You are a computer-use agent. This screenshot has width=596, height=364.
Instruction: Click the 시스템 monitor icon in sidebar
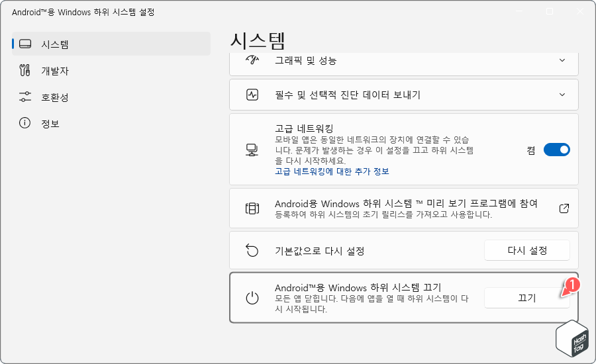pos(25,44)
